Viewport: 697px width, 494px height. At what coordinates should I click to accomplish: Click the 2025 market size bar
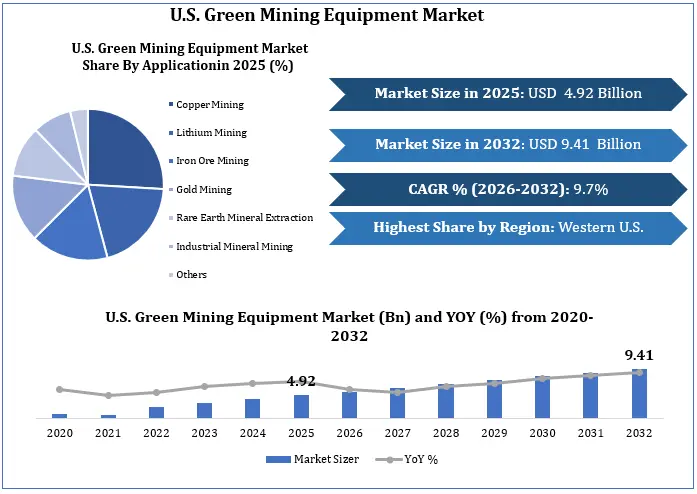(301, 406)
